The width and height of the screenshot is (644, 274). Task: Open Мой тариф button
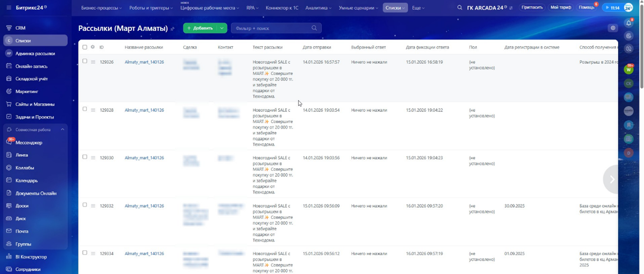tap(561, 8)
